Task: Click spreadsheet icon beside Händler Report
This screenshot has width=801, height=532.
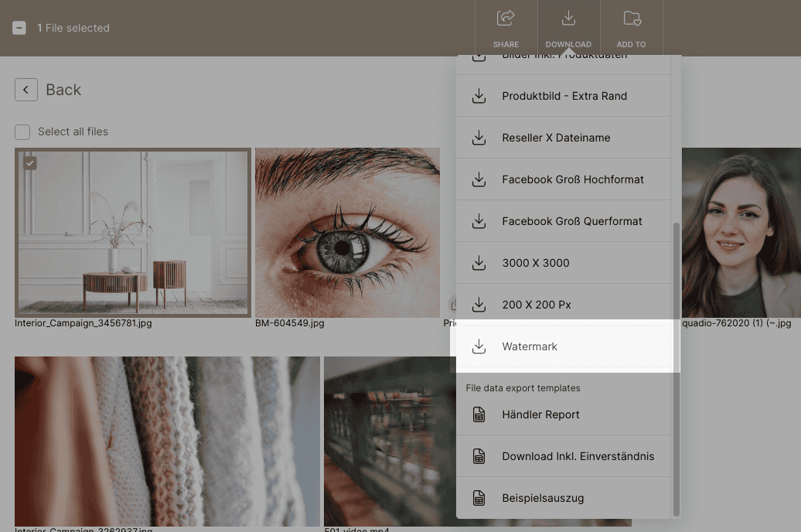Action: 479,414
